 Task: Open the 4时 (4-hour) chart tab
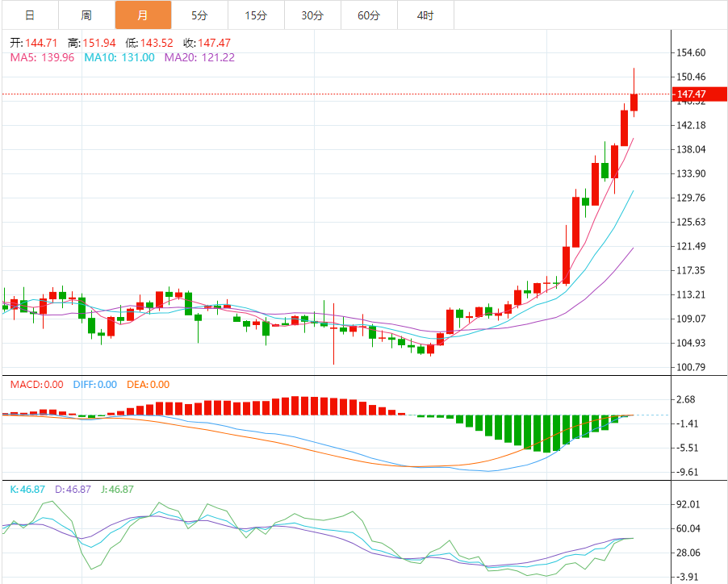[425, 15]
